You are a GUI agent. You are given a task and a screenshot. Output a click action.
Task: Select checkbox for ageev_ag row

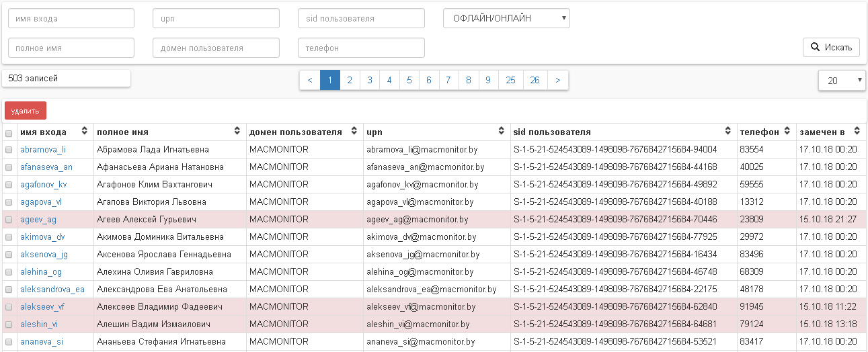click(x=9, y=220)
